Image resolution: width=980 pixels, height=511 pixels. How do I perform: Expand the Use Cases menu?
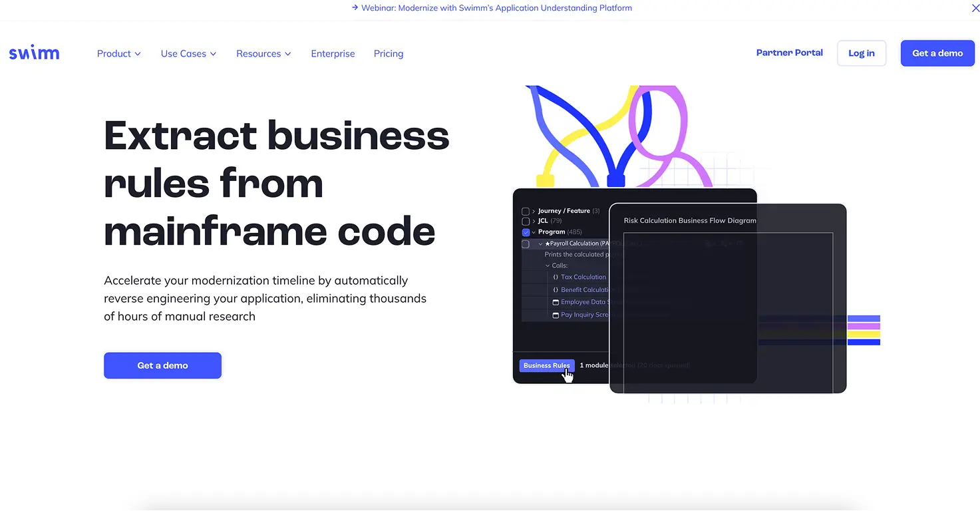[189, 54]
